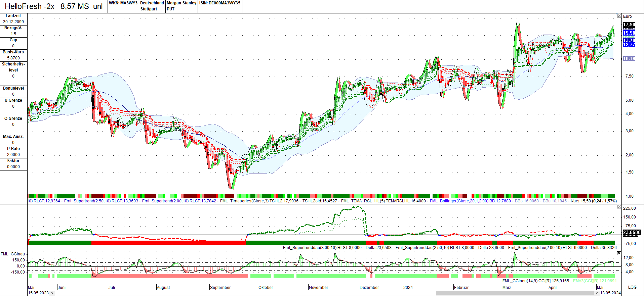The width and height of the screenshot is (644, 296).
Task: Click the 'Morgan Stanley PUT' issuer field
Action: pyautogui.click(x=182, y=6)
